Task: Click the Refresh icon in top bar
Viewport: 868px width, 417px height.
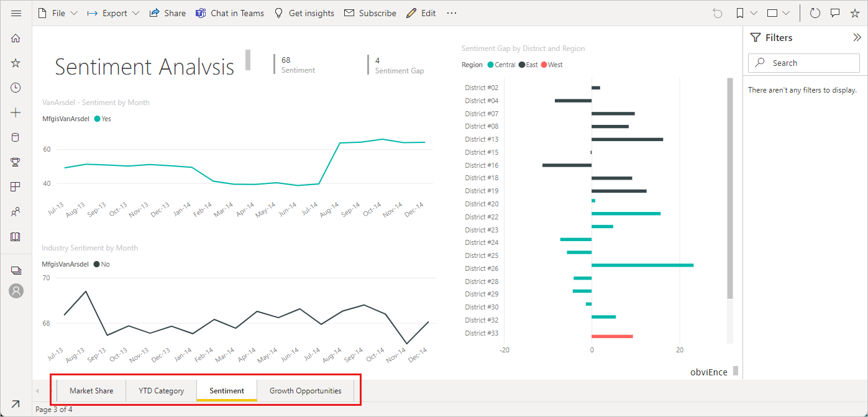Action: 815,13
